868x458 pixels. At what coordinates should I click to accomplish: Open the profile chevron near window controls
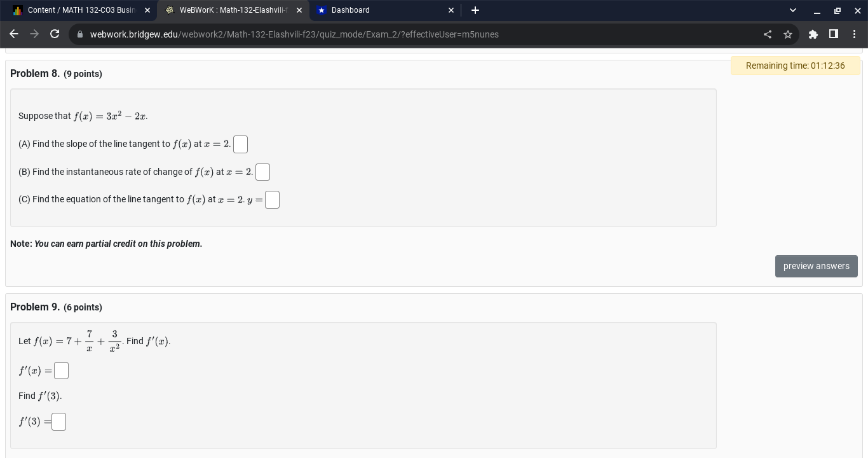(792, 10)
